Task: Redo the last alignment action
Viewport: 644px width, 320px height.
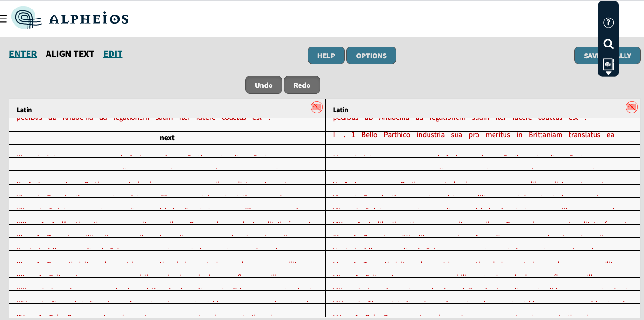Action: [x=302, y=85]
